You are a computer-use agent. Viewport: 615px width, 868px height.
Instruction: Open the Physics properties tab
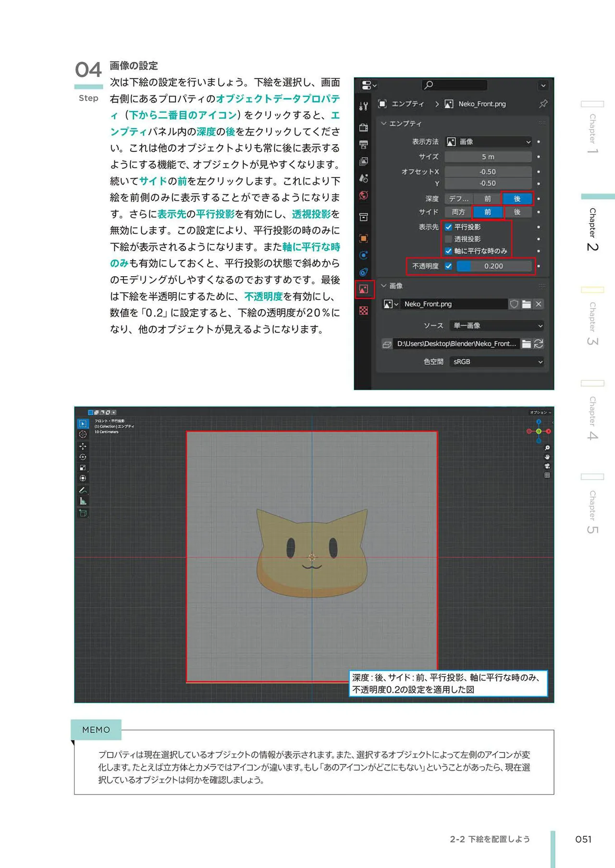coord(363,255)
